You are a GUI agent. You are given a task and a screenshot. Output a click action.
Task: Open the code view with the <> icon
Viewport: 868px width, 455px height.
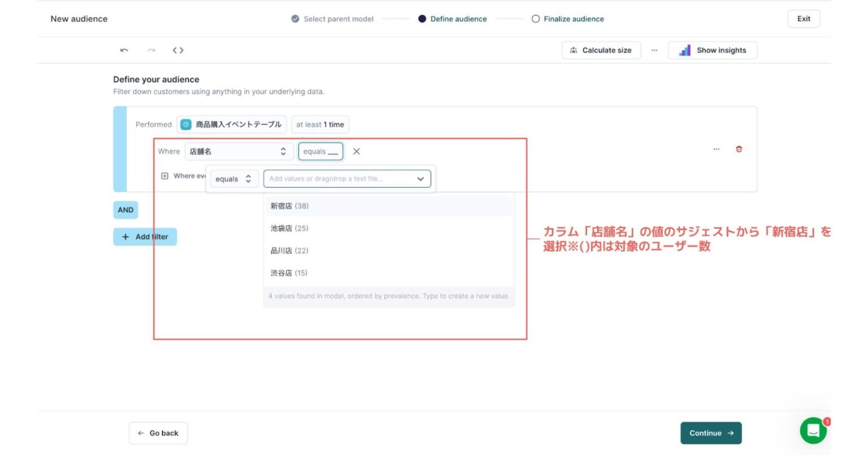[x=177, y=50]
